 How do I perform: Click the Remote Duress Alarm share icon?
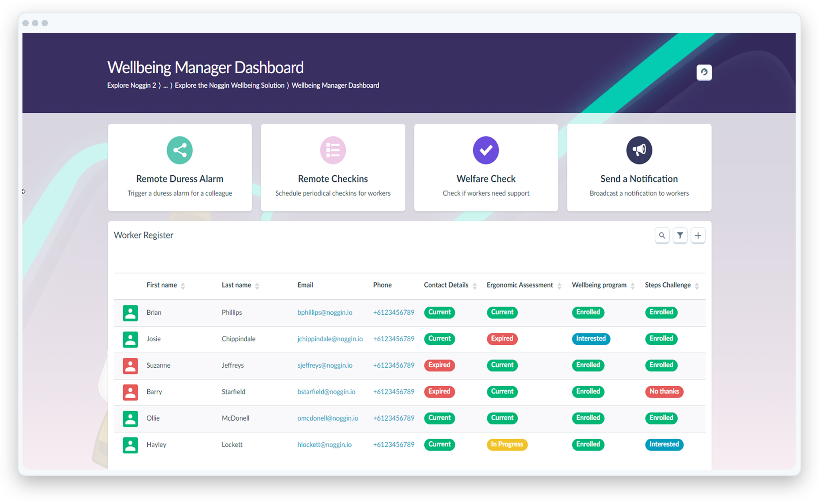[x=180, y=150]
